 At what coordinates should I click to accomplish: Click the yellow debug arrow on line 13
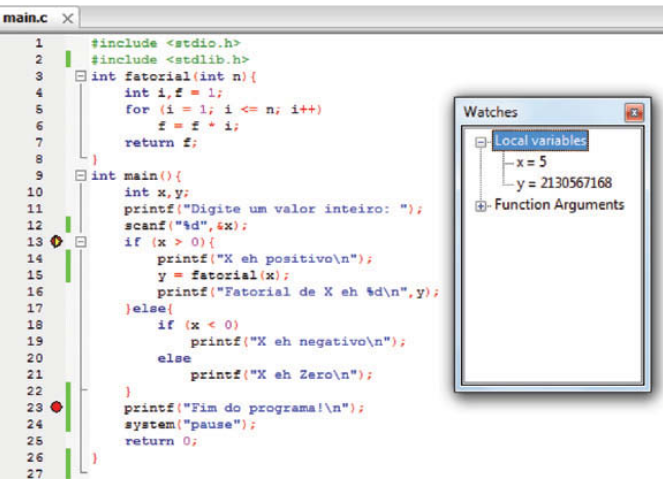[56, 241]
